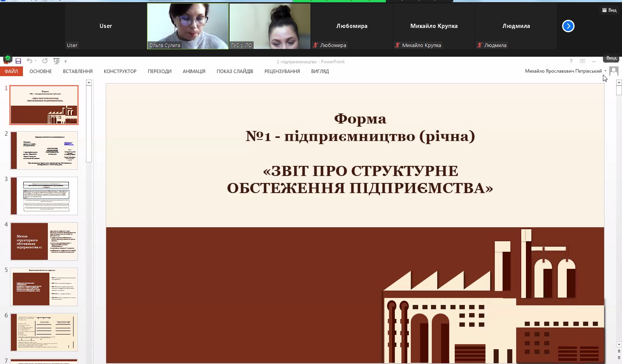622x364 pixels.
Task: Click the PowerPoint Help question mark icon
Action: (x=571, y=61)
